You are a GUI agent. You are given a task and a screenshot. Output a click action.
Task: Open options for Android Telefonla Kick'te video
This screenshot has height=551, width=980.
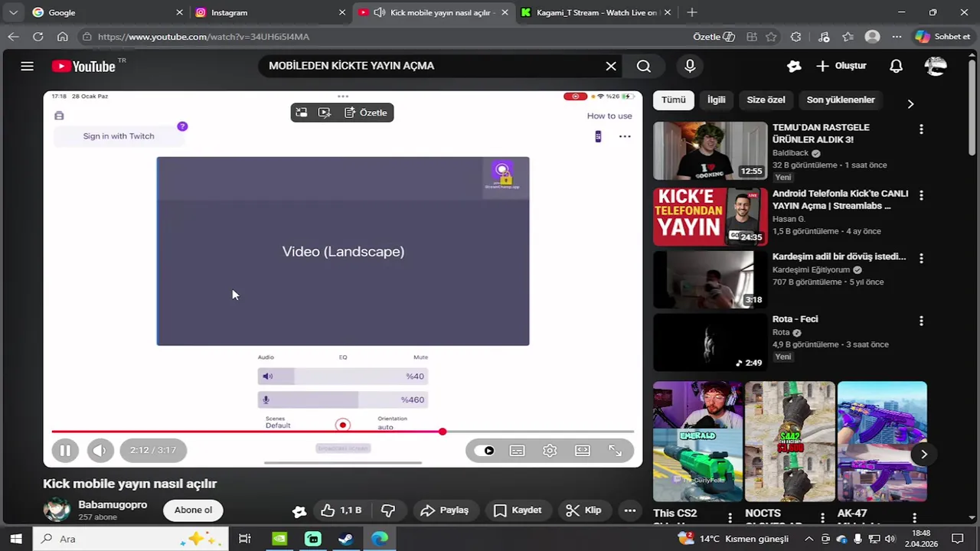(921, 195)
